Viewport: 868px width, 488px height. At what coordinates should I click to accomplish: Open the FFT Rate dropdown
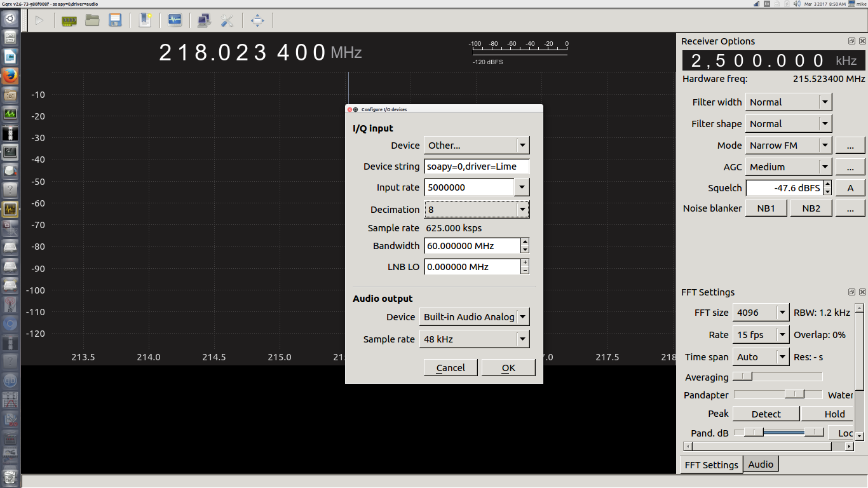click(761, 334)
